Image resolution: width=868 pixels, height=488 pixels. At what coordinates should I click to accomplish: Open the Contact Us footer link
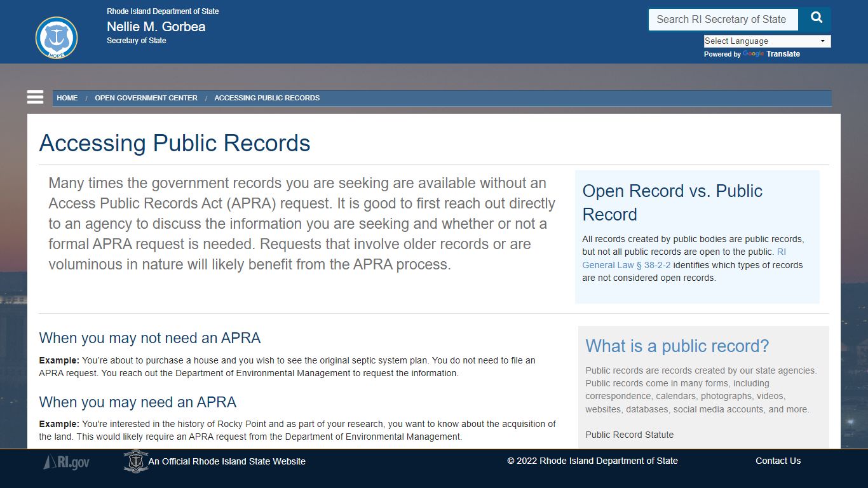click(778, 461)
